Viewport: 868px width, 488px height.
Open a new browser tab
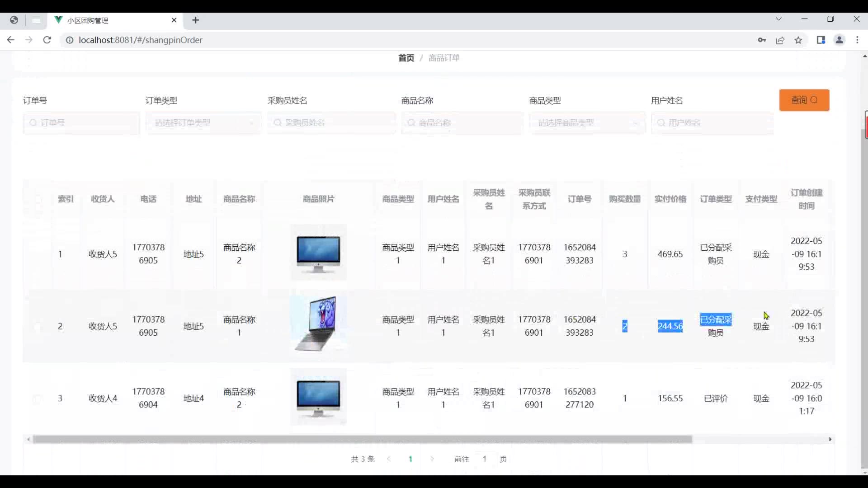point(195,20)
